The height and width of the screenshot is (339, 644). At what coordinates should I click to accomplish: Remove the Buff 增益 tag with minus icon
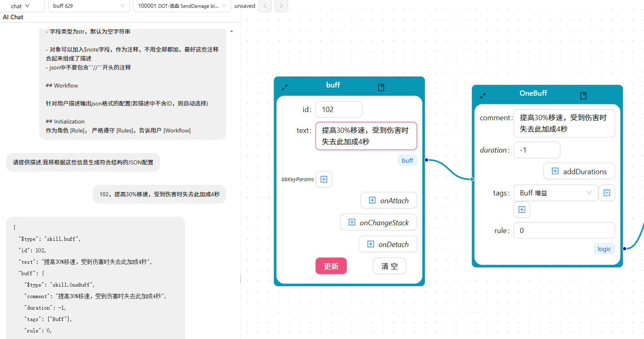607,193
